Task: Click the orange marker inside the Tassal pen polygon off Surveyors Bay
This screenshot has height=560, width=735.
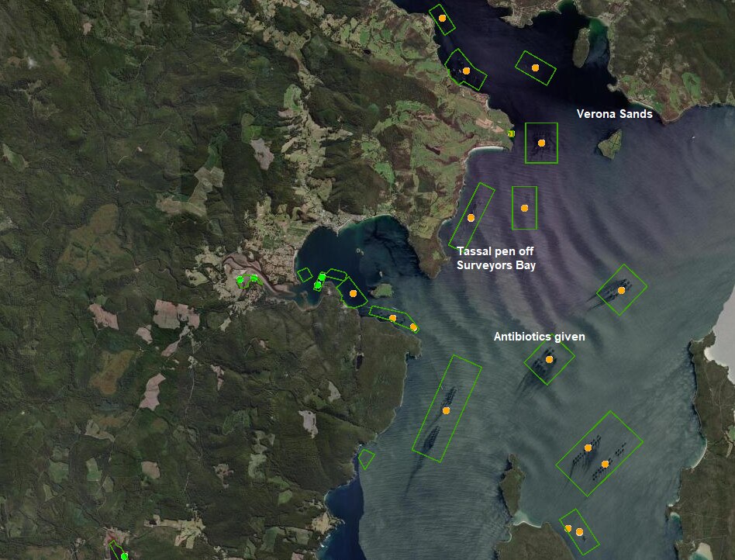Action: pos(471,218)
